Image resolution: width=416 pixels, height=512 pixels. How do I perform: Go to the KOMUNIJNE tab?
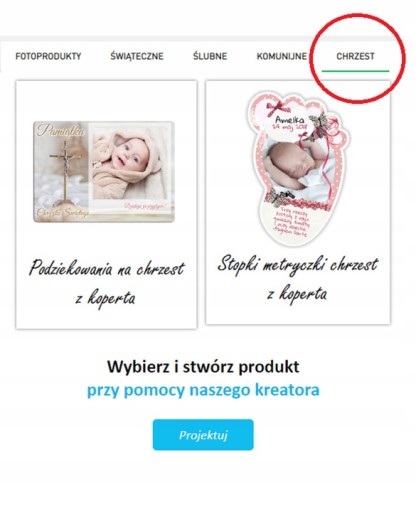coord(282,56)
